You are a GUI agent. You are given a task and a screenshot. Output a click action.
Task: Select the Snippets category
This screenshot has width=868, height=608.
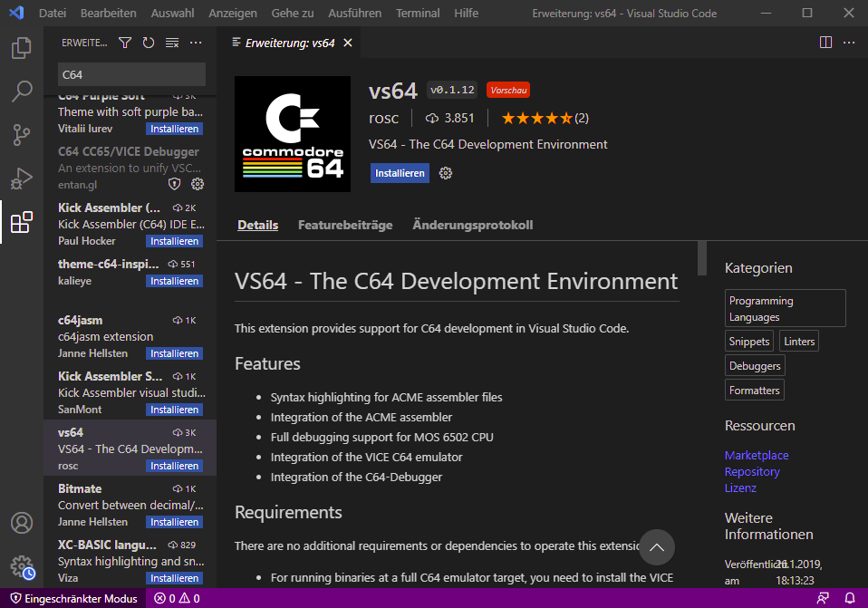(x=749, y=341)
